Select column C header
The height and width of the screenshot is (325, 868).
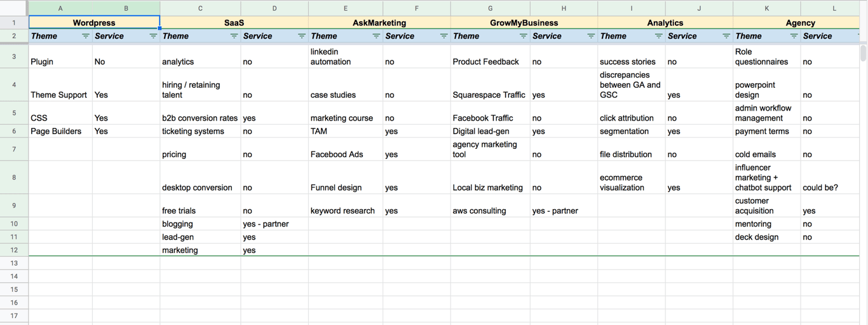pyautogui.click(x=200, y=8)
